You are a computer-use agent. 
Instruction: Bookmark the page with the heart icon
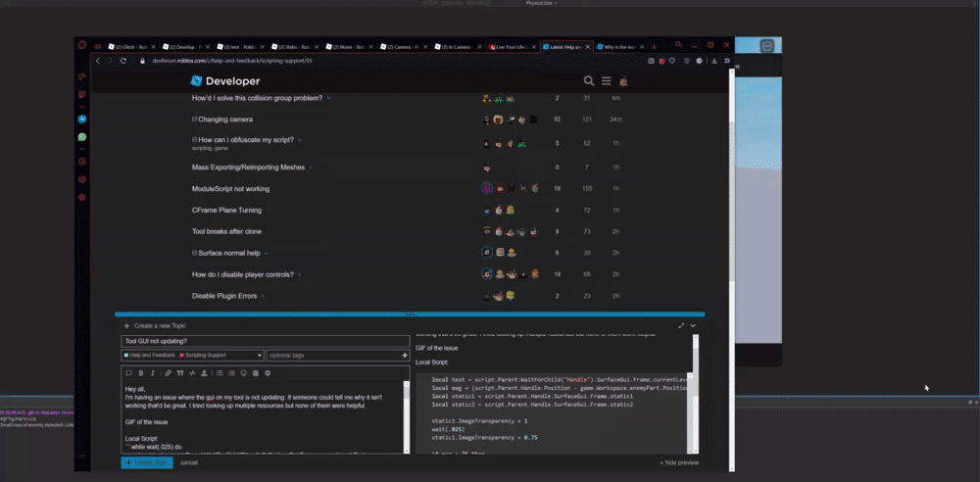[672, 61]
